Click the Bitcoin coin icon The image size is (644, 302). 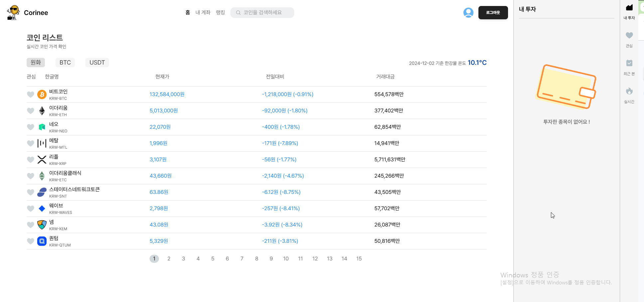(x=42, y=94)
